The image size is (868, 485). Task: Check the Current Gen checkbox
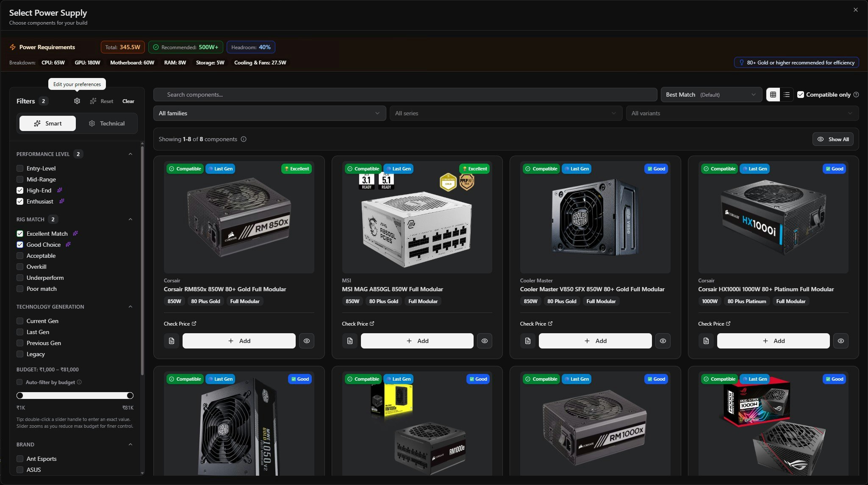click(20, 321)
